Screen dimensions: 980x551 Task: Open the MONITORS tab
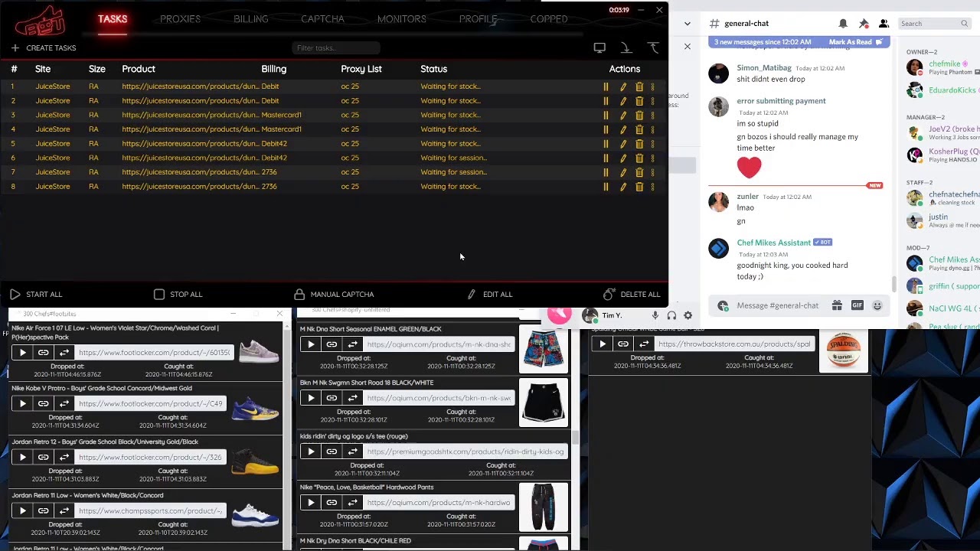(401, 19)
